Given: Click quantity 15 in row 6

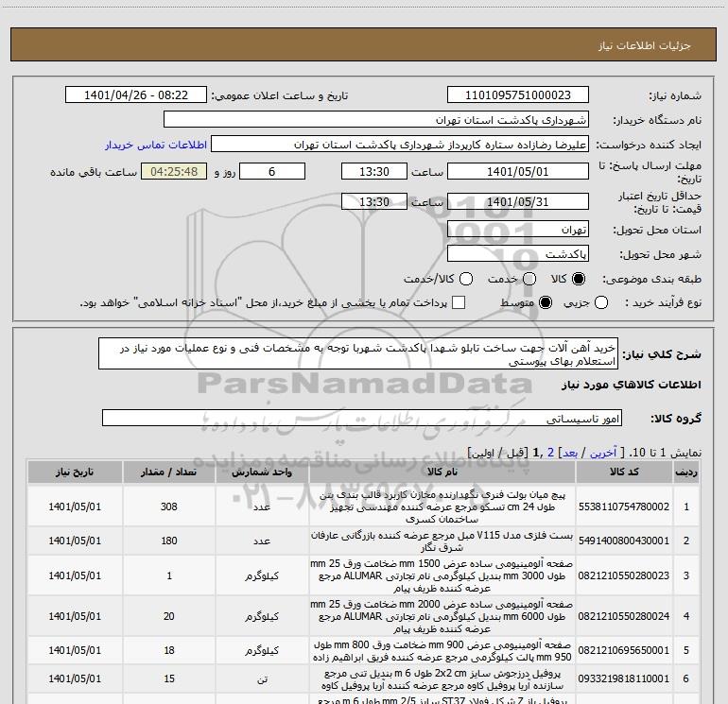Looking at the screenshot, I should (169, 678).
